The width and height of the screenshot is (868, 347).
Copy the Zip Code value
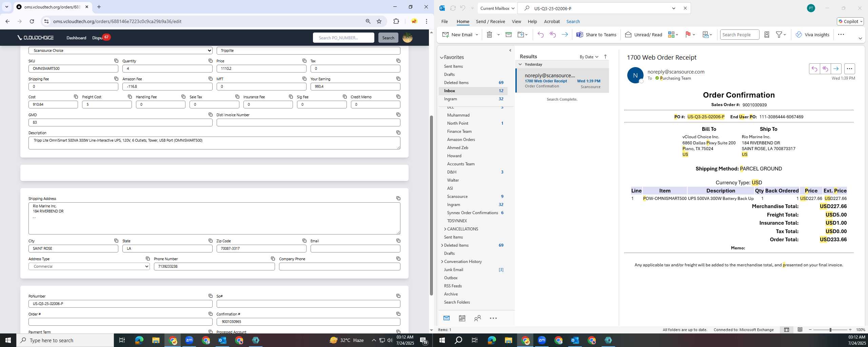pos(304,241)
